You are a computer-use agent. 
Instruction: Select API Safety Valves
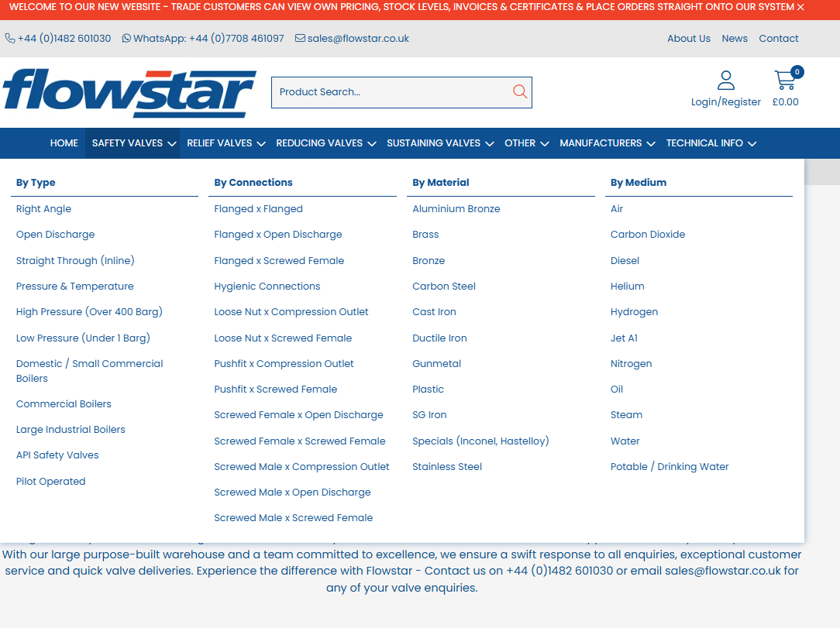pos(57,455)
